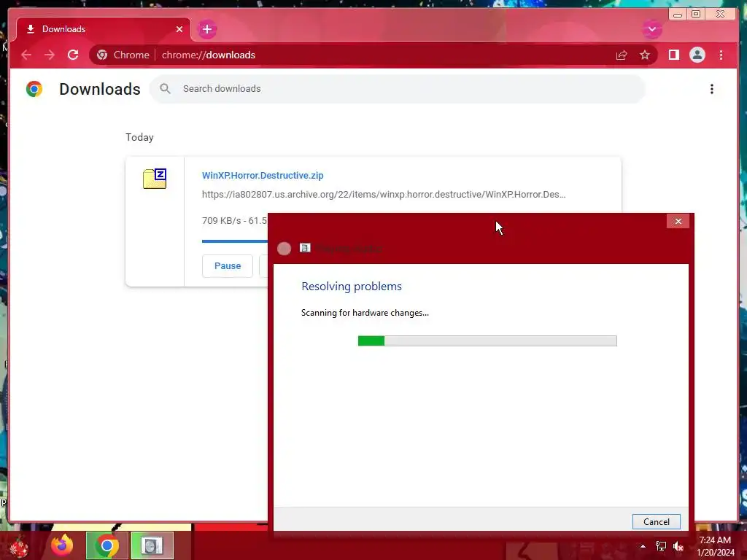Click the troubleshooter title icon

coord(305,248)
